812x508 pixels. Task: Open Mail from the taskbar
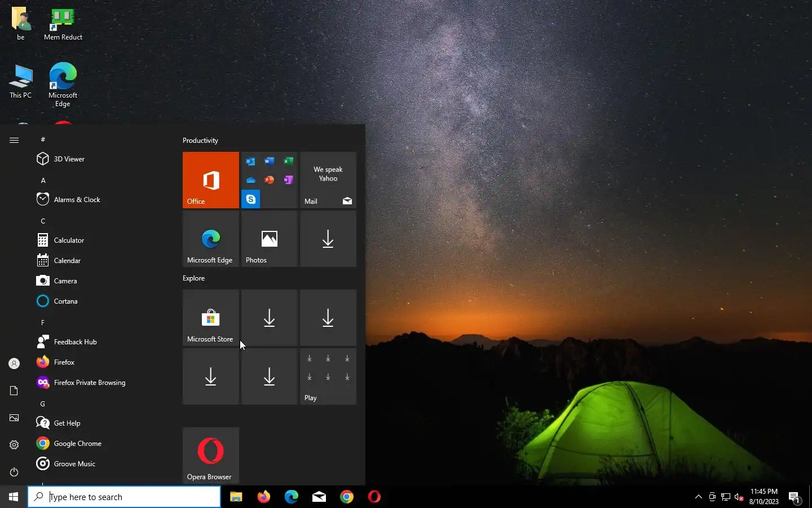[319, 497]
